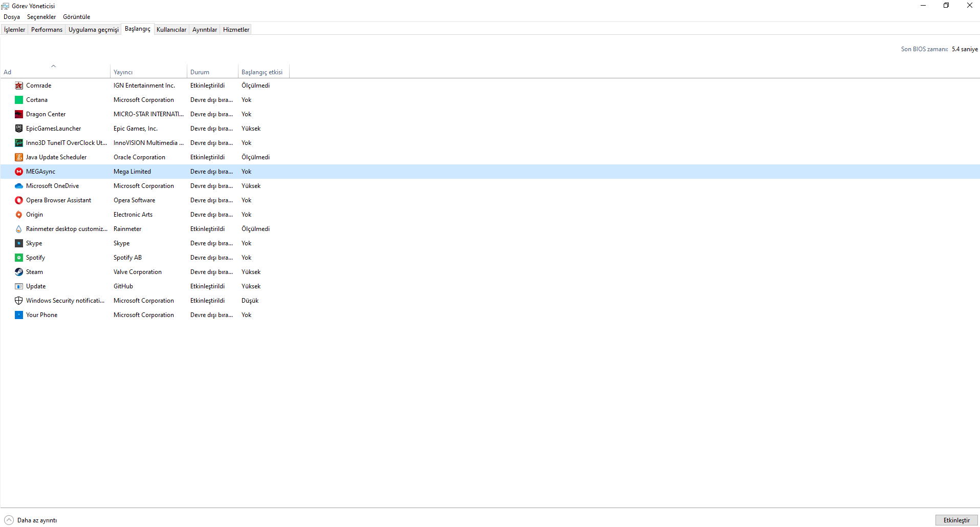The image size is (980, 527).
Task: Click the Mega Limited publisher cell
Action: tap(132, 172)
